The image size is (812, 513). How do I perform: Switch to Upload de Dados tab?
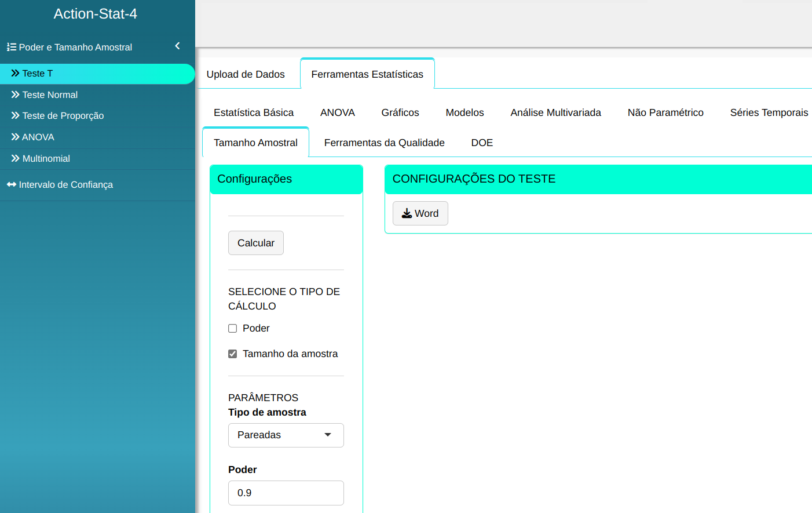pyautogui.click(x=246, y=74)
